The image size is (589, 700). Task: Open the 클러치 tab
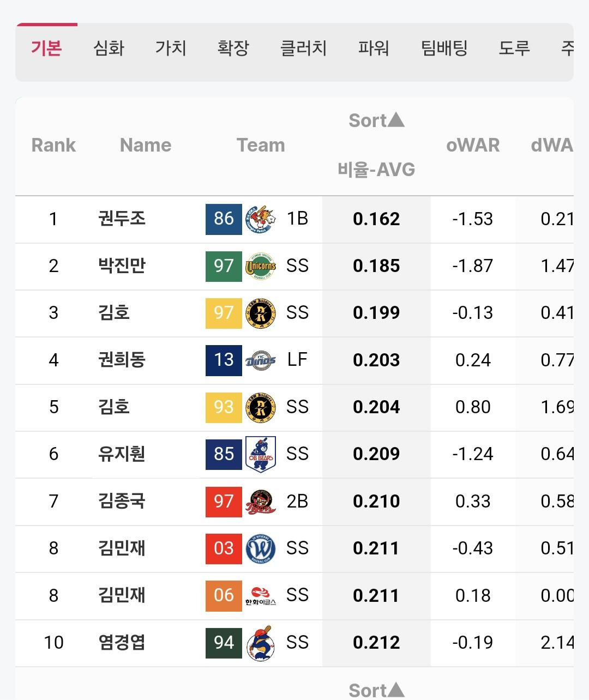pyautogui.click(x=303, y=49)
